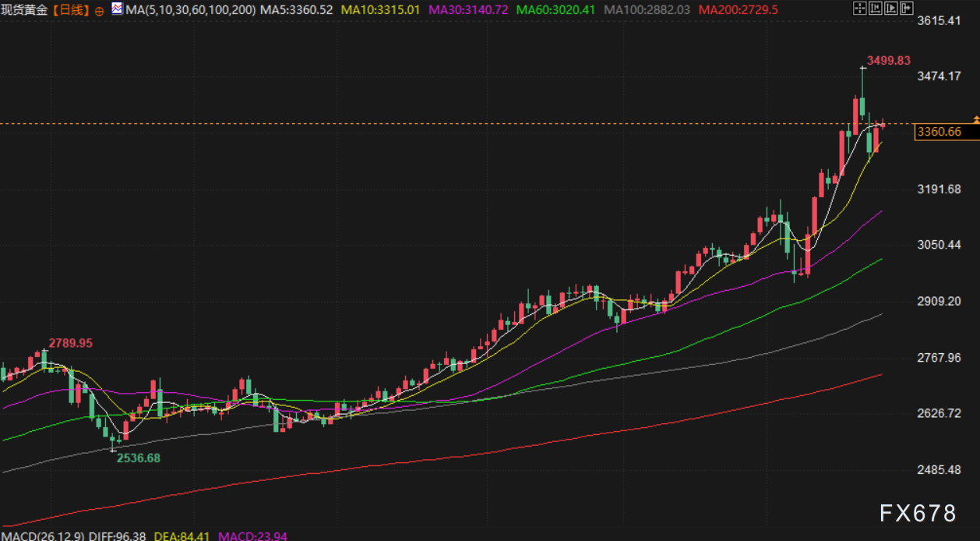Toggle the crosshair cursor icon
The width and height of the screenshot is (980, 541).
pos(859,9)
